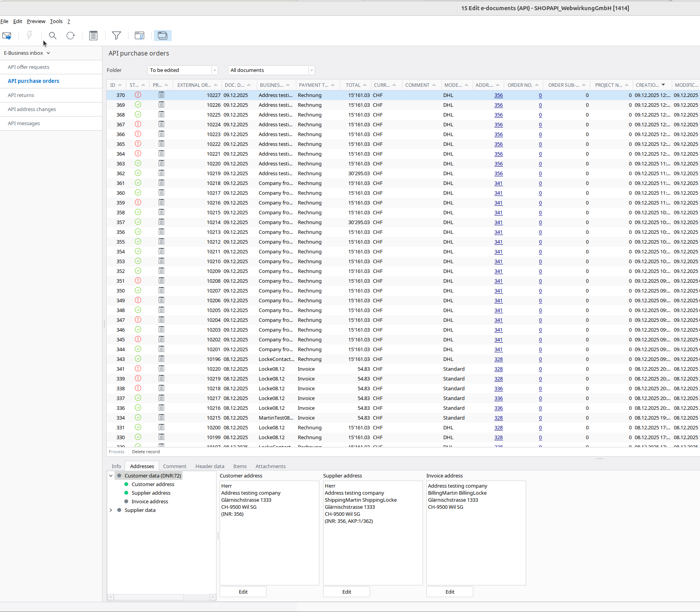The width and height of the screenshot is (700, 612).
Task: Switch to the Header data tab
Action: [x=209, y=466]
